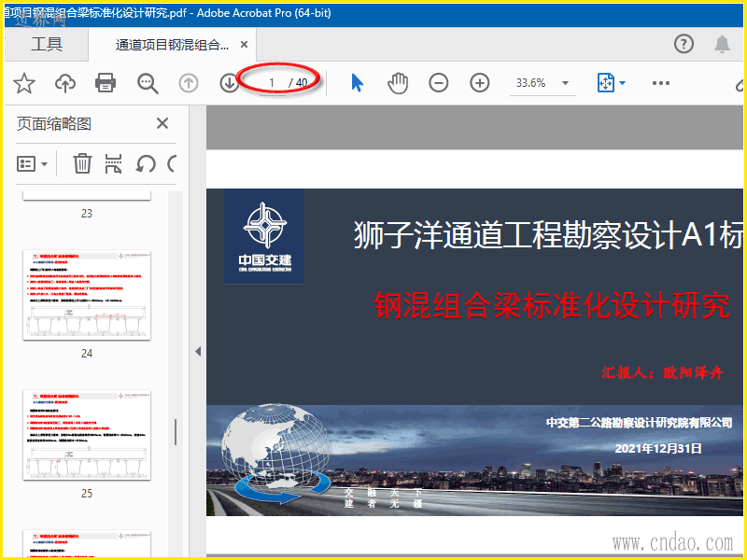
Task: Click the page number input field
Action: coord(272,83)
